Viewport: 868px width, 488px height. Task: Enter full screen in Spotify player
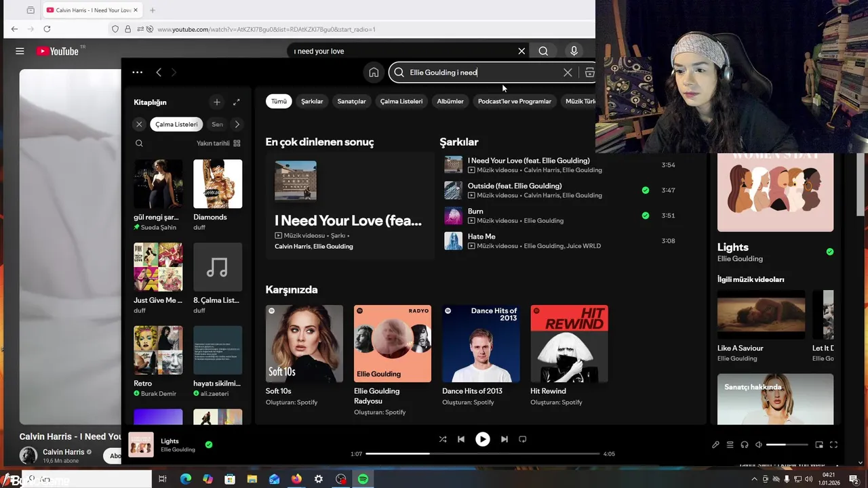[x=833, y=445]
